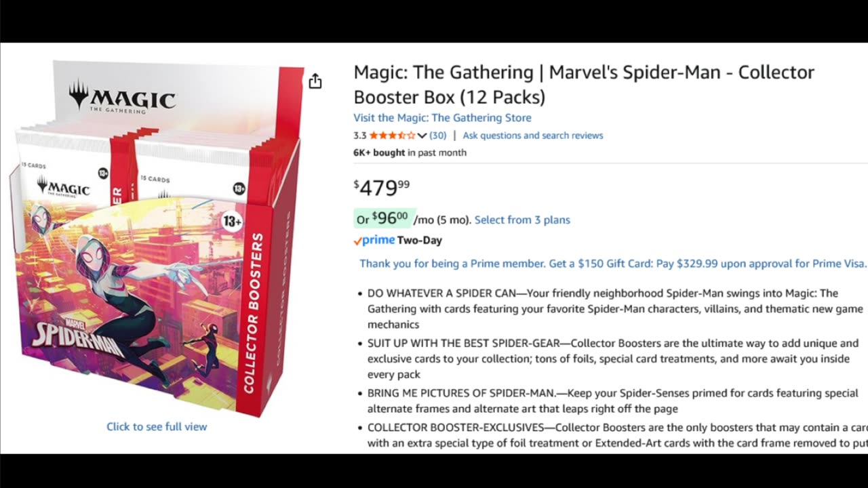The image size is (868, 488).
Task: Visit the Magic: The Gathering Store
Action: pos(442,118)
